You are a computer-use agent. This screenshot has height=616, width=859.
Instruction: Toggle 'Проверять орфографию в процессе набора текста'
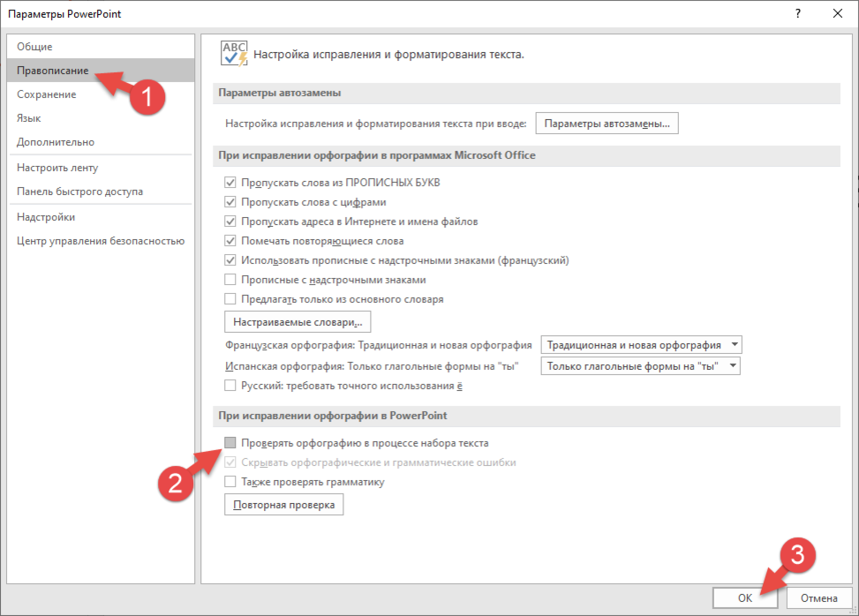[230, 442]
